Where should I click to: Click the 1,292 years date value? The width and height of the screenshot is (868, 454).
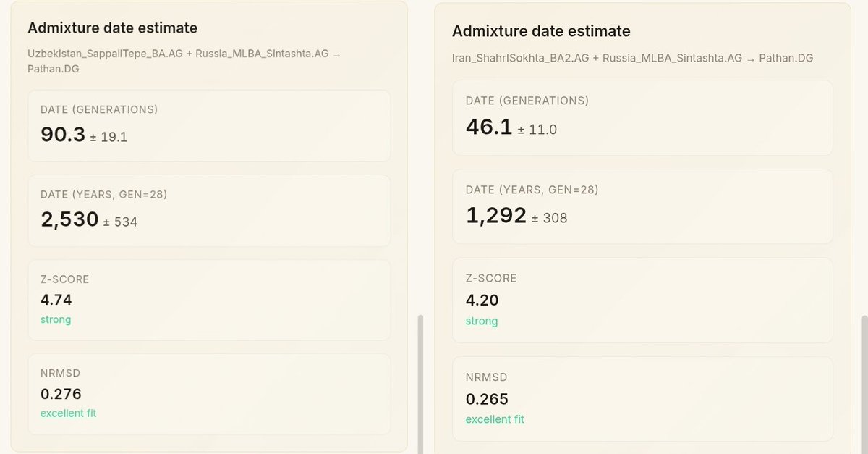tap(495, 215)
